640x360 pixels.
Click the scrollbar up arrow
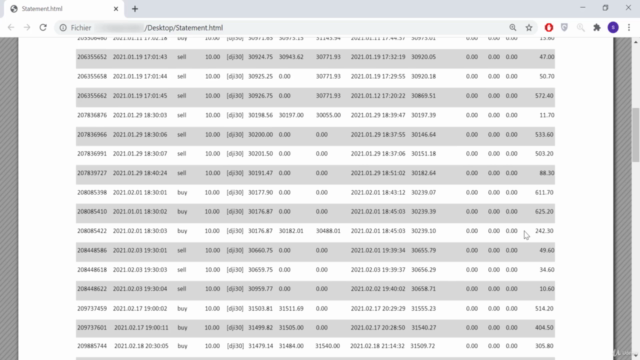tap(636, 42)
